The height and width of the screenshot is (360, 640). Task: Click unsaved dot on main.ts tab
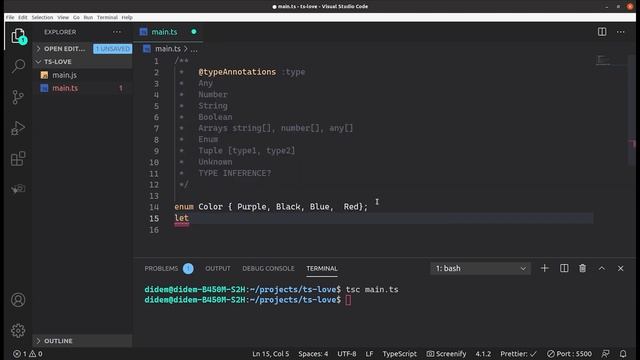tap(194, 31)
